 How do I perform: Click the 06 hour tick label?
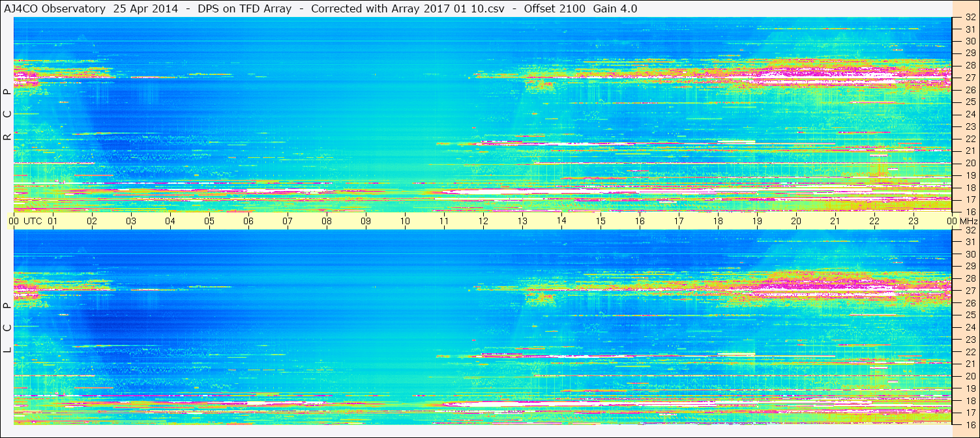point(248,221)
